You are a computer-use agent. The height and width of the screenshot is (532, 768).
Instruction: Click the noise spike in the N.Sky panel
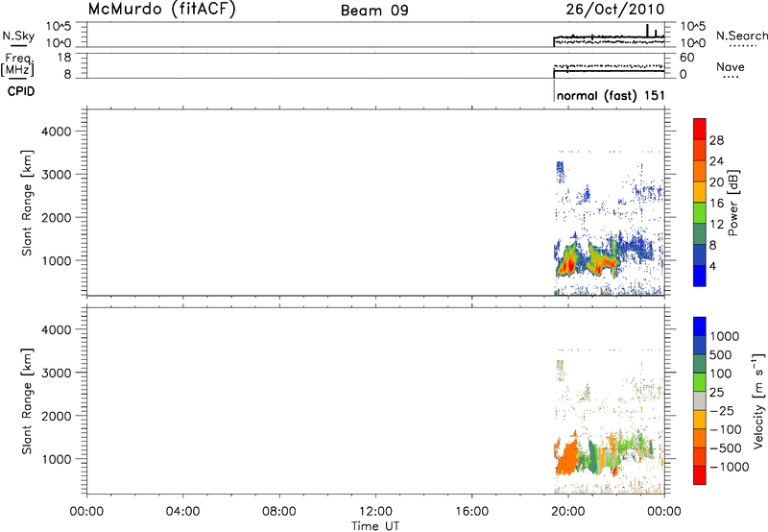[647, 31]
